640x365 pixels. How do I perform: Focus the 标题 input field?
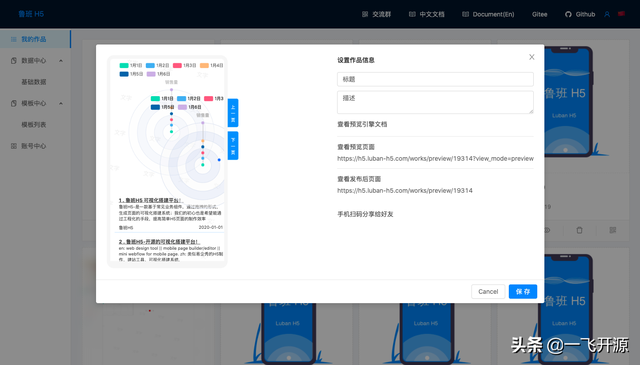pyautogui.click(x=435, y=79)
